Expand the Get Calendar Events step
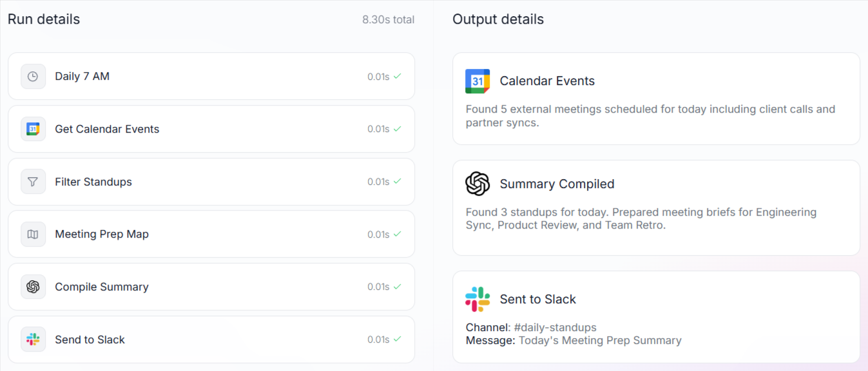Screen dimensions: 868x371 (x=211, y=129)
